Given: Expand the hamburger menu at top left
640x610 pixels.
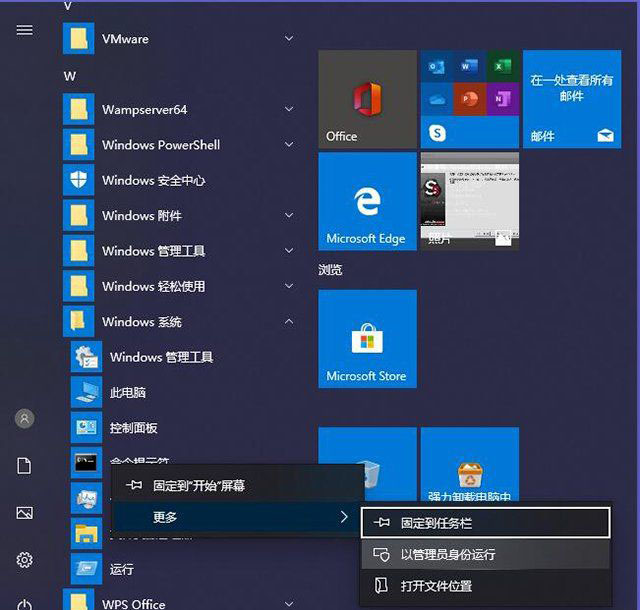Looking at the screenshot, I should click(x=25, y=30).
